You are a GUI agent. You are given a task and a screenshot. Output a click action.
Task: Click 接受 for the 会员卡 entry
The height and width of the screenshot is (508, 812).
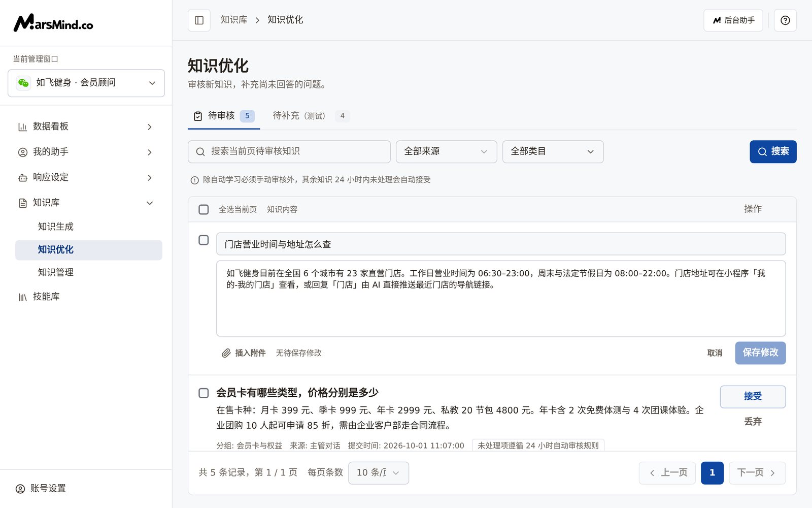(x=753, y=396)
